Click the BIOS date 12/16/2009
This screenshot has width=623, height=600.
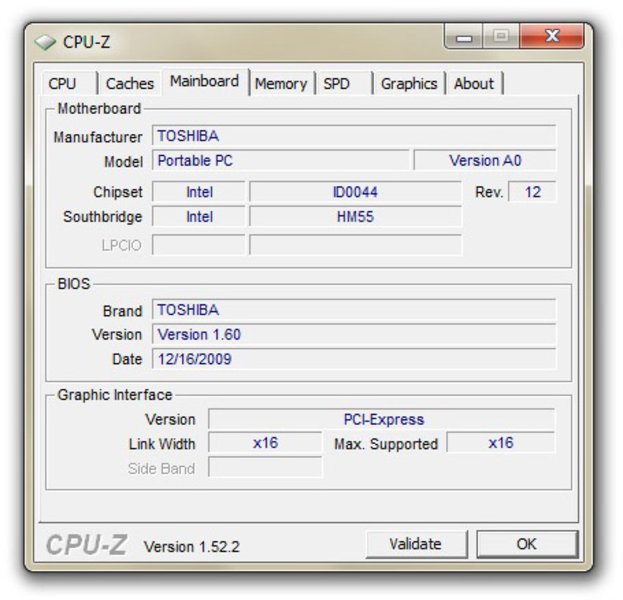click(x=354, y=359)
